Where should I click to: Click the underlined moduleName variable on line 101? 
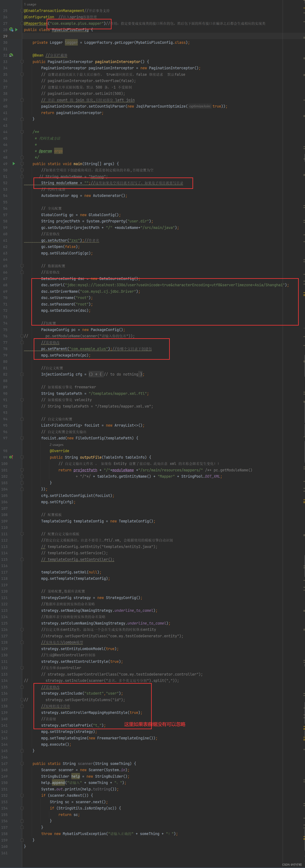123,470
